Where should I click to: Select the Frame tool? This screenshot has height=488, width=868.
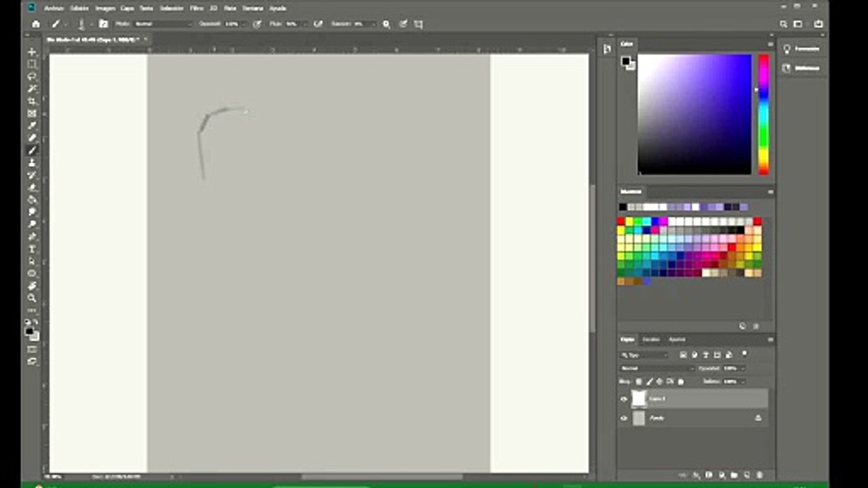coord(32,113)
